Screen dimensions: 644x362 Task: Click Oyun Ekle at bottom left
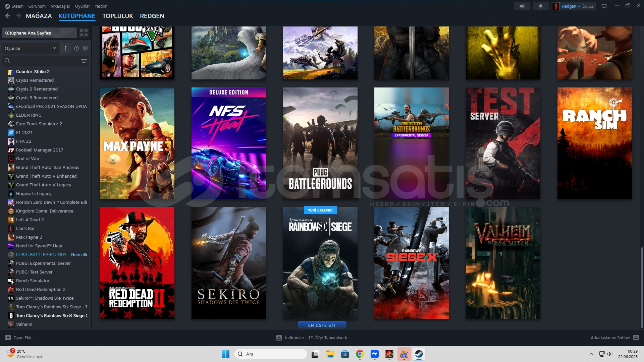[x=19, y=338]
